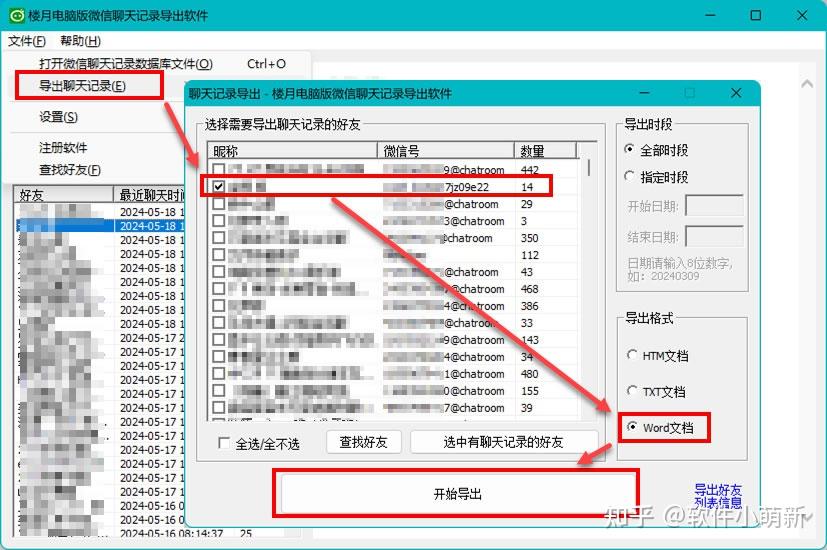Check the chatroom row with count 29

click(218, 204)
